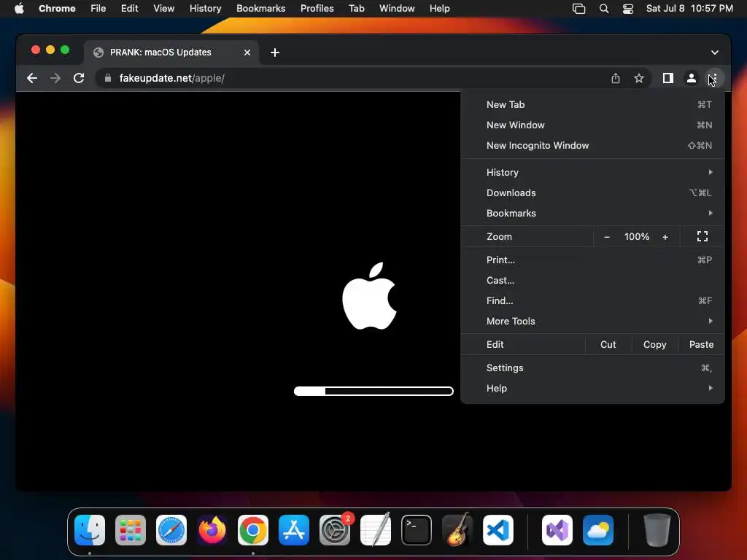The width and height of the screenshot is (747, 560).
Task: Open Downloads from the menu
Action: pyautogui.click(x=592, y=192)
